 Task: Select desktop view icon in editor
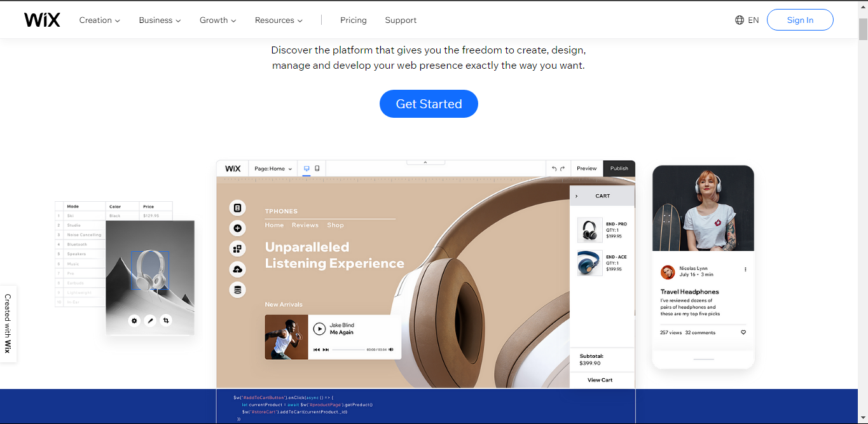point(307,169)
